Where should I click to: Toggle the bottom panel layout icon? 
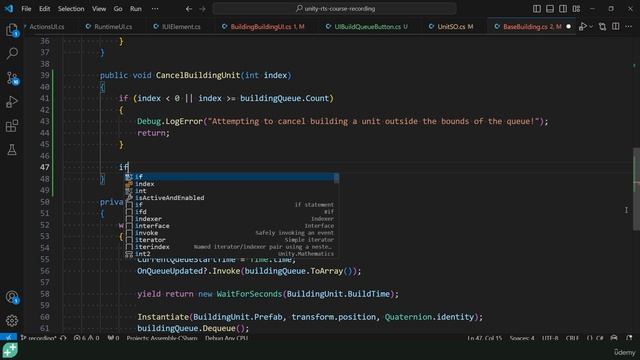pyautogui.click(x=550, y=9)
